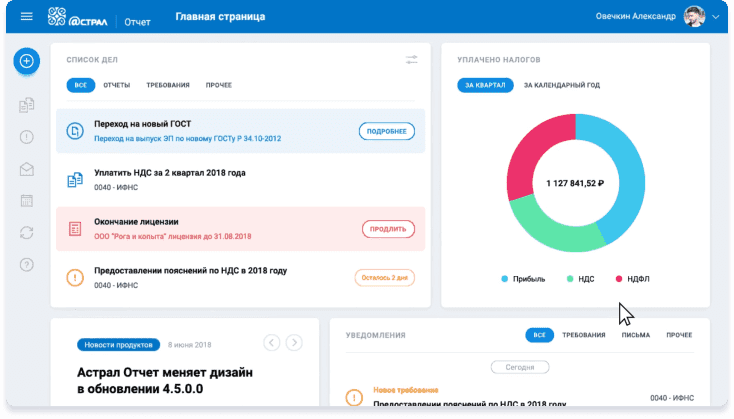This screenshot has height=419, width=734.
Task: Select the ВСЕ tab in task list
Action: (x=81, y=85)
